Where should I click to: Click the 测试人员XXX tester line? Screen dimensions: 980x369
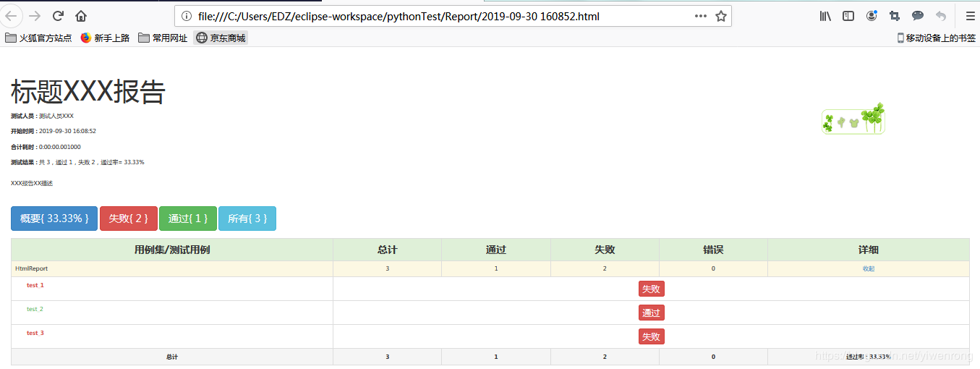coord(42,116)
